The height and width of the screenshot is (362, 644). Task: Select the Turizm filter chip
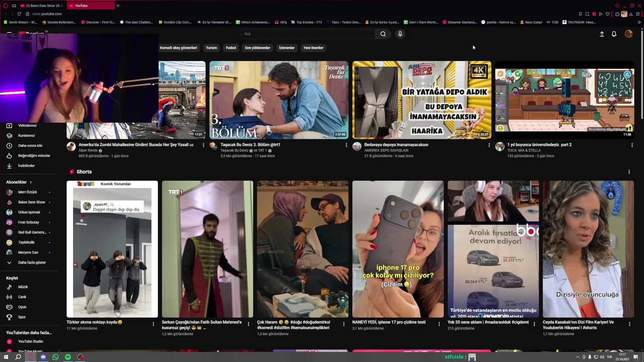pyautogui.click(x=211, y=48)
